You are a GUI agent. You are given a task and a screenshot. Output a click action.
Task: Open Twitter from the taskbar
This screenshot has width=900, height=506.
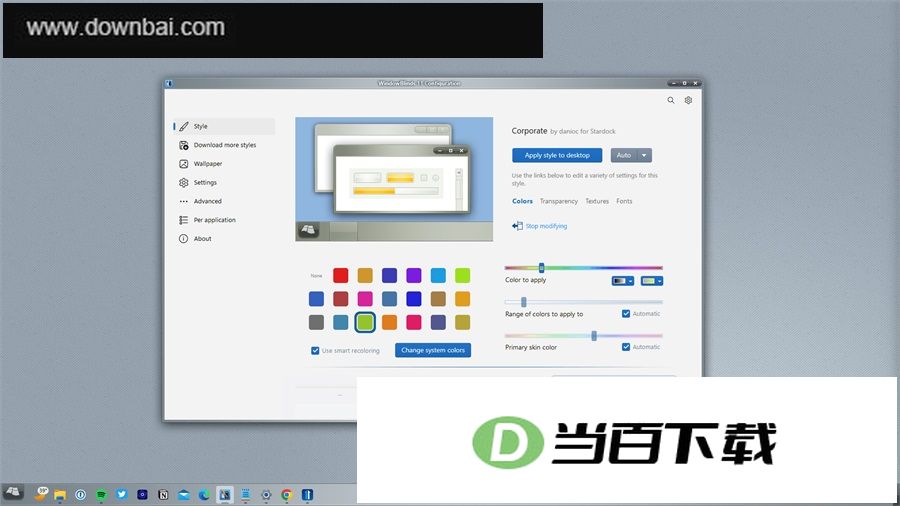click(x=122, y=494)
